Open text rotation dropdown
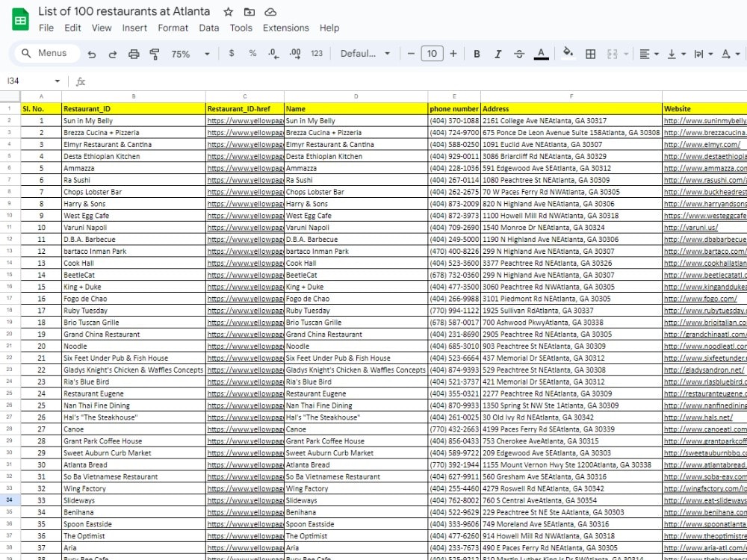 (x=731, y=54)
